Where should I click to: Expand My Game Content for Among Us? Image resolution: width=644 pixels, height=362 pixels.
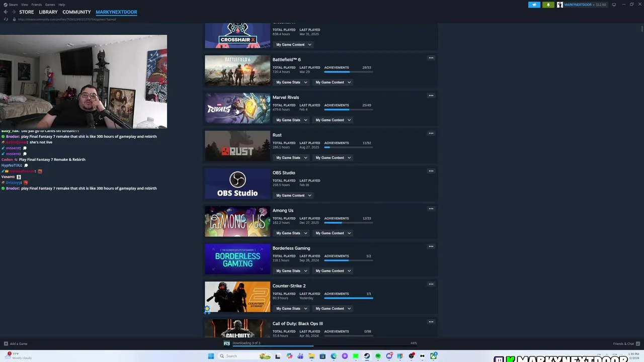(333, 233)
